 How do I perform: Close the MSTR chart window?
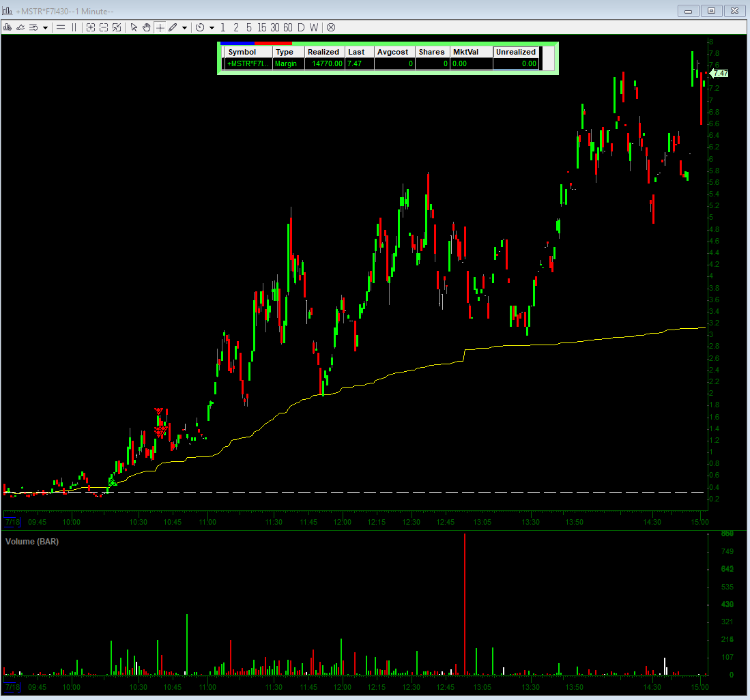[x=735, y=10]
